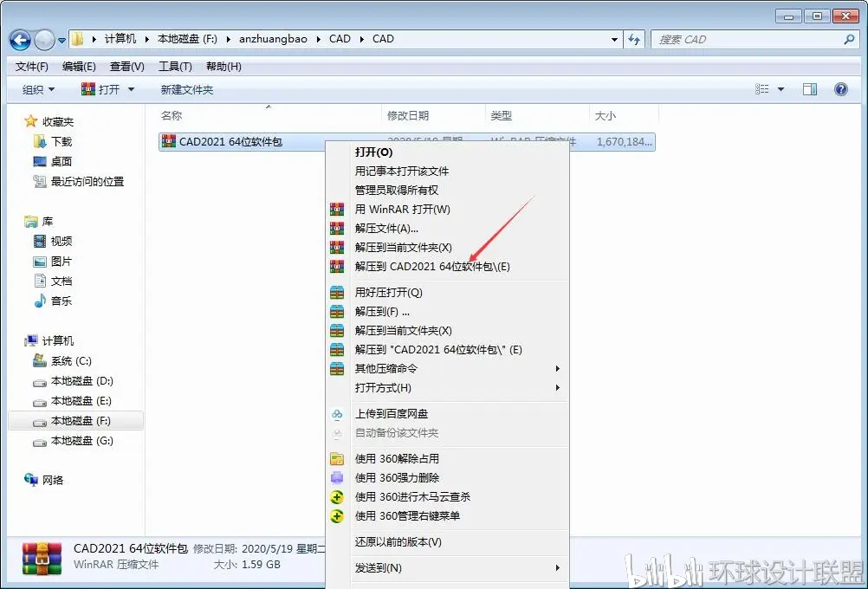The image size is (868, 589).
Task: Open the 编辑(E) menu
Action: 79,67
